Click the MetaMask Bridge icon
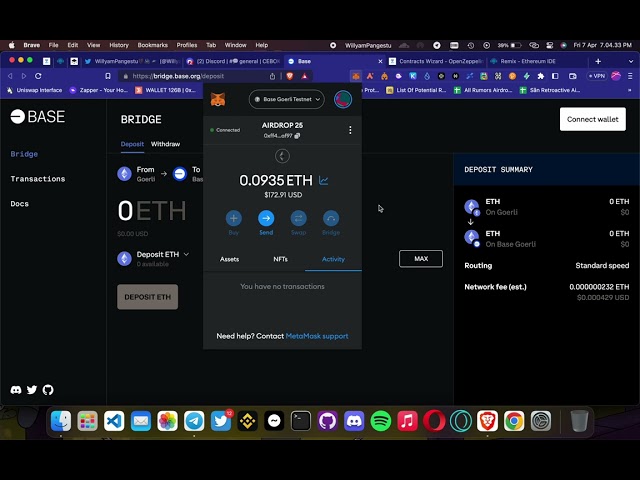 tap(331, 218)
